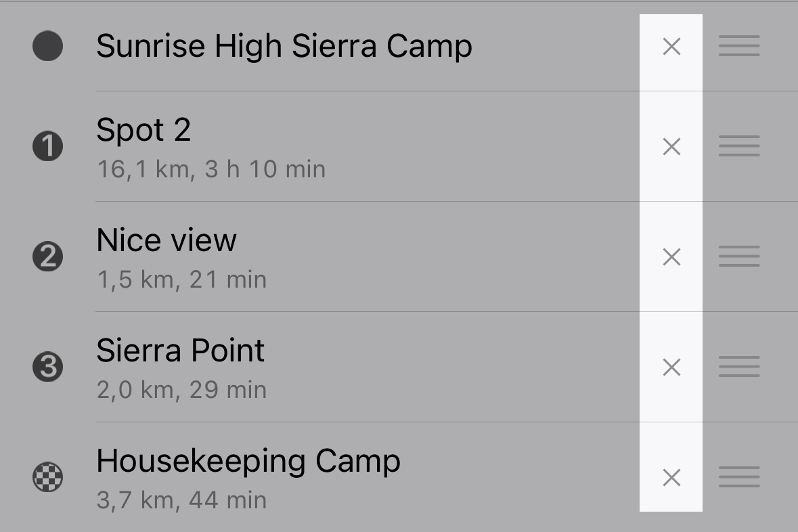Open the Sunrise High Sierra Camp entry
This screenshot has height=532, width=798.
284,45
